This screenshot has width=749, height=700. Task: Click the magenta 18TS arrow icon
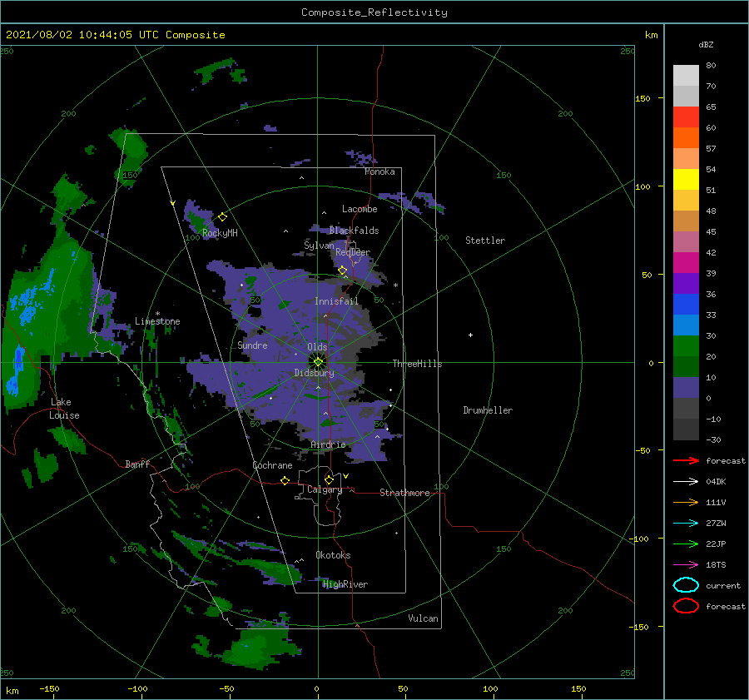pyautogui.click(x=686, y=565)
